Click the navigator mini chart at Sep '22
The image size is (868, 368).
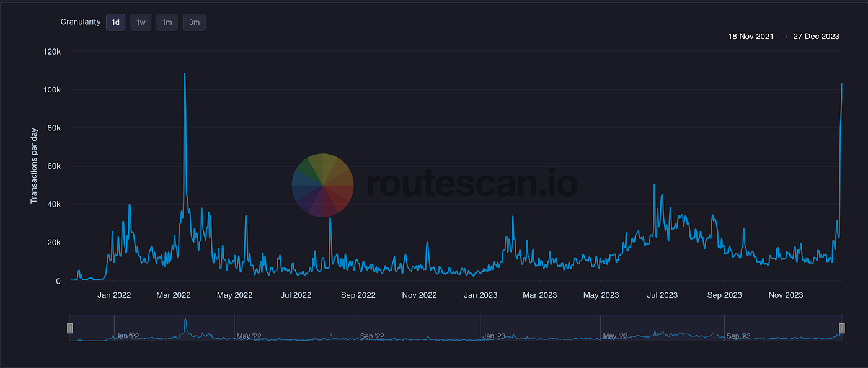(372, 336)
